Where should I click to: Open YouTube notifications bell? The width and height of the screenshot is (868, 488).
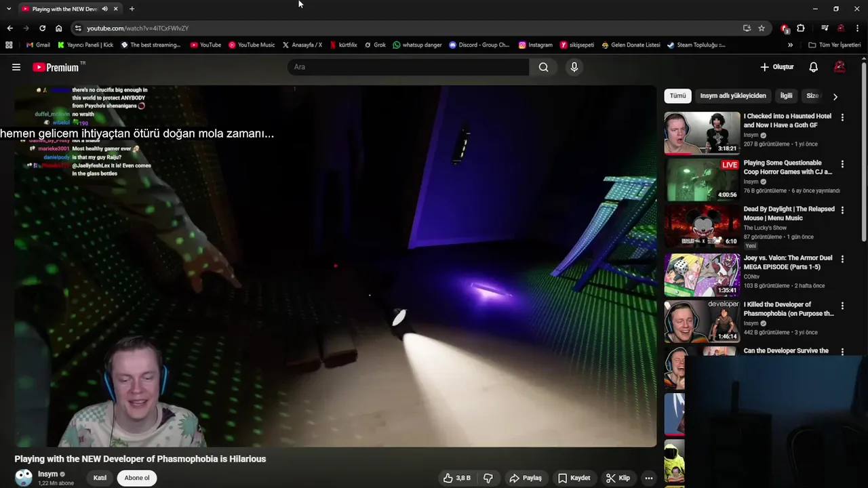tap(813, 67)
